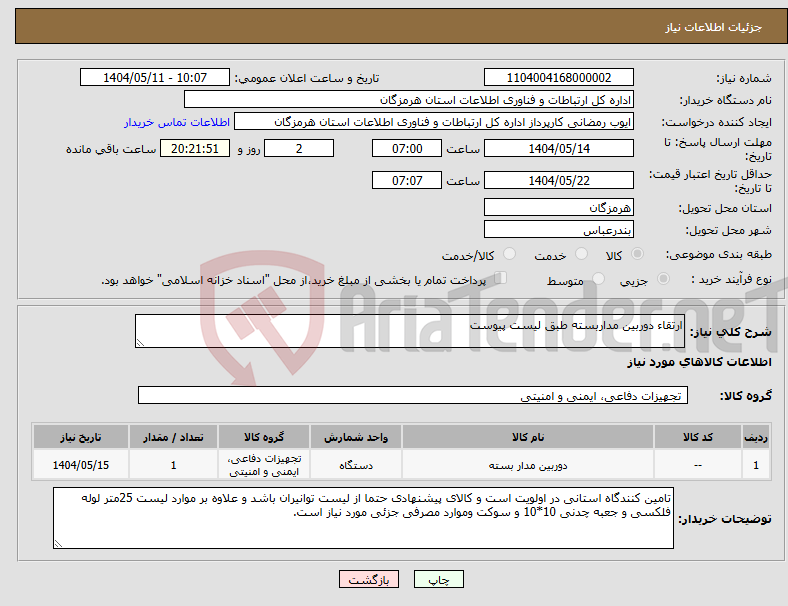Click the دستگاه unit cell

[356, 465]
